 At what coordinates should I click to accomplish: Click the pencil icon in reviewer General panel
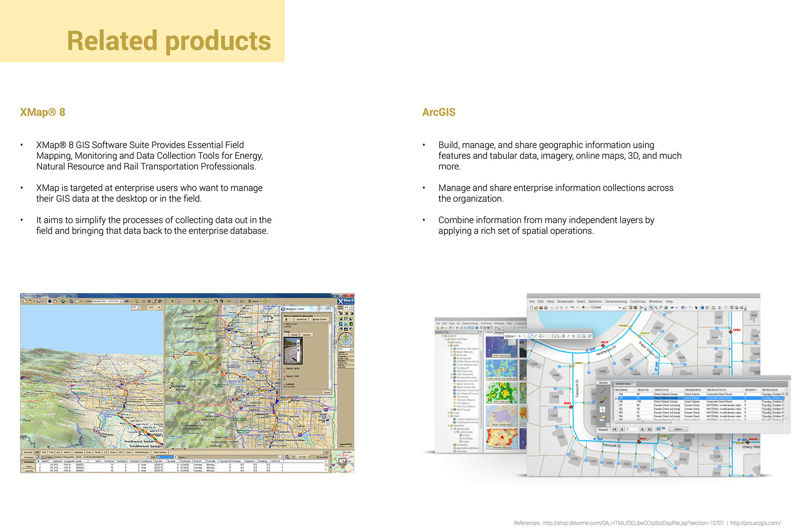coord(603,391)
